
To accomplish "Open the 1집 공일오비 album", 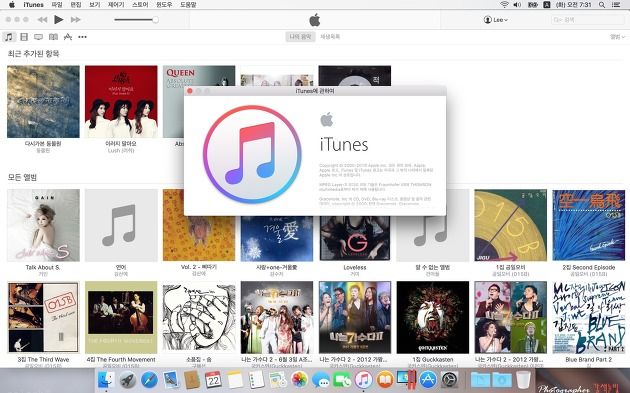I will (511, 225).
